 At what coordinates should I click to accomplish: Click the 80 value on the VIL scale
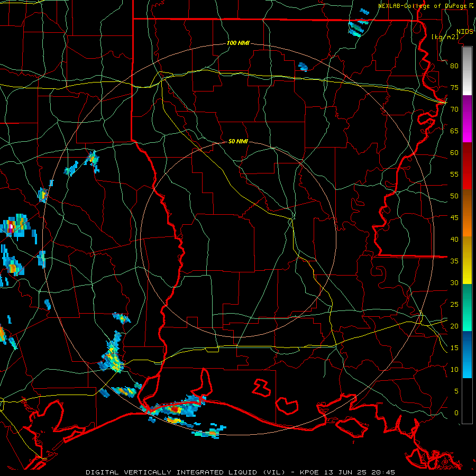454,66
